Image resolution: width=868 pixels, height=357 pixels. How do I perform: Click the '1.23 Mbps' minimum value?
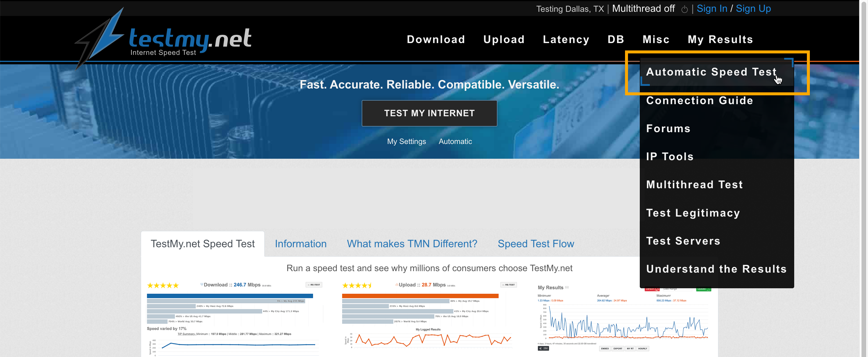tap(544, 300)
